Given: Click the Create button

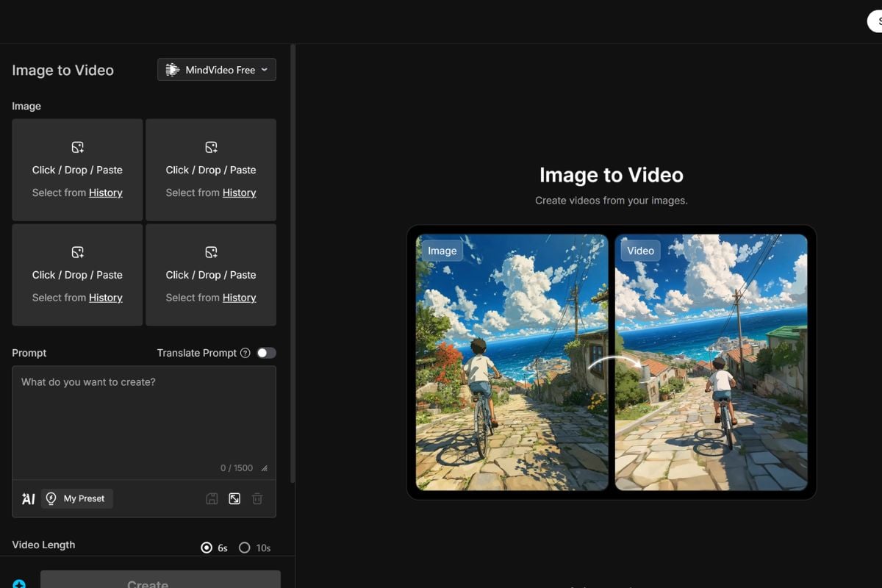Looking at the screenshot, I should pos(160,581).
